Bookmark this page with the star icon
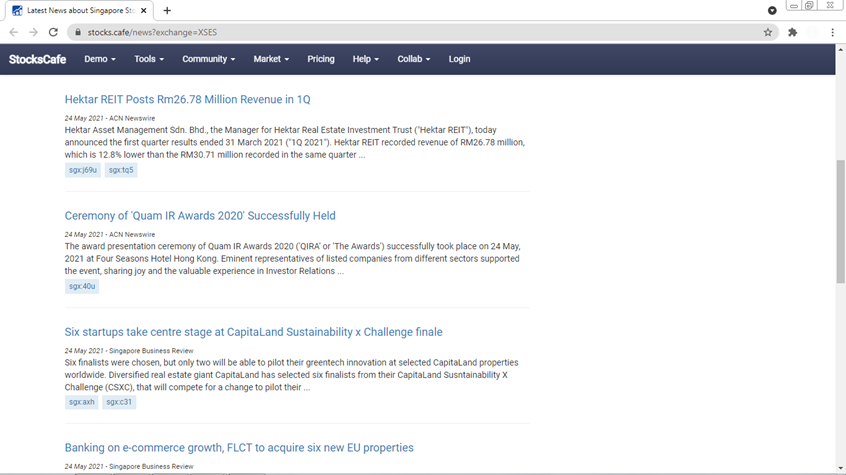This screenshot has height=475, width=846. 768,32
